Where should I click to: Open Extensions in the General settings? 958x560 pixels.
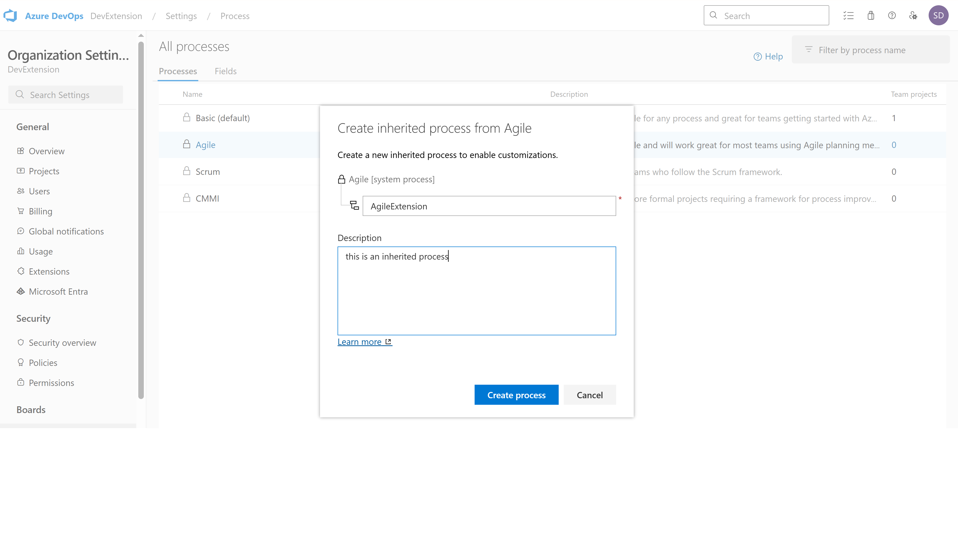tap(49, 271)
